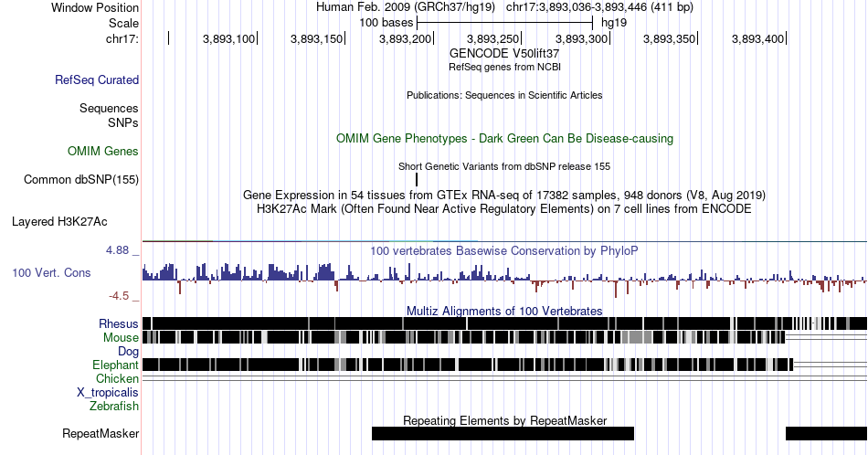Click the RefSeq Curated track label
This screenshot has width=868, height=455.
pyautogui.click(x=97, y=79)
